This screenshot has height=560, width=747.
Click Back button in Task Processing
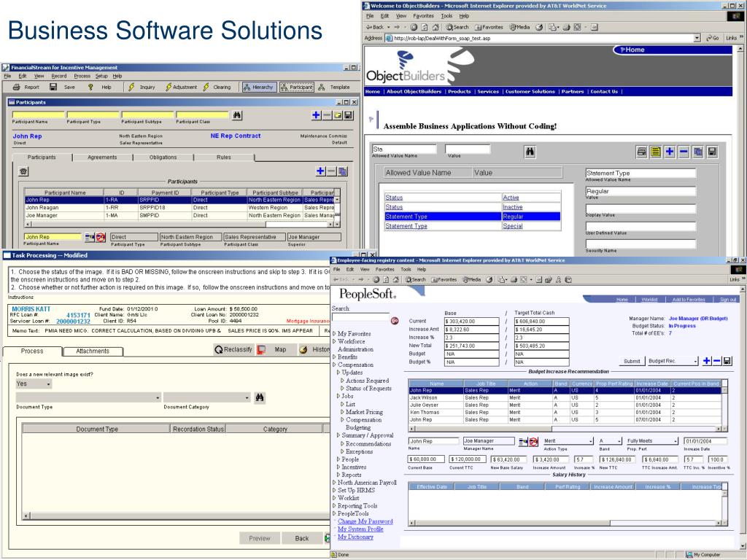pos(301,538)
